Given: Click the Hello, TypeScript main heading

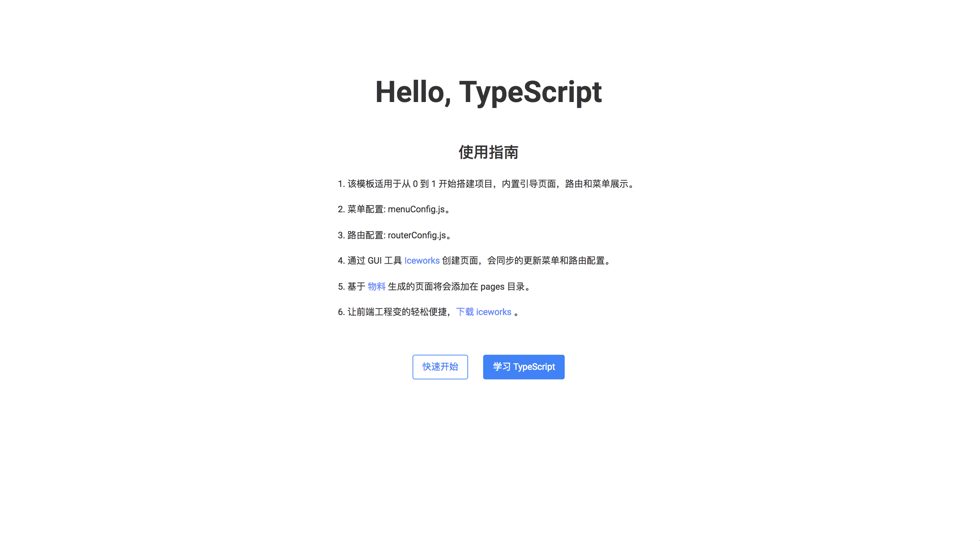Looking at the screenshot, I should 489,92.
